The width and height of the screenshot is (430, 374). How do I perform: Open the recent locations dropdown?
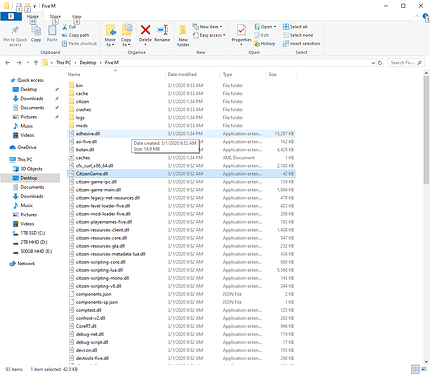[x=28, y=63]
